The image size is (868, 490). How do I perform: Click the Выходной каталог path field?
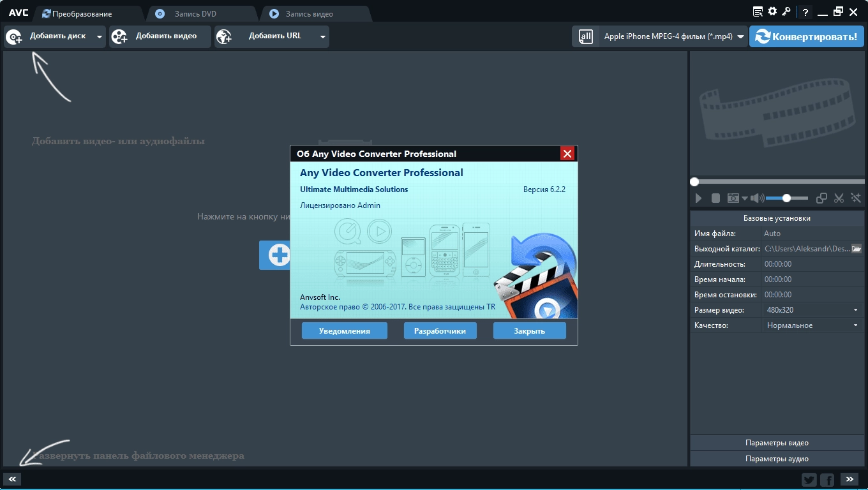(x=806, y=249)
